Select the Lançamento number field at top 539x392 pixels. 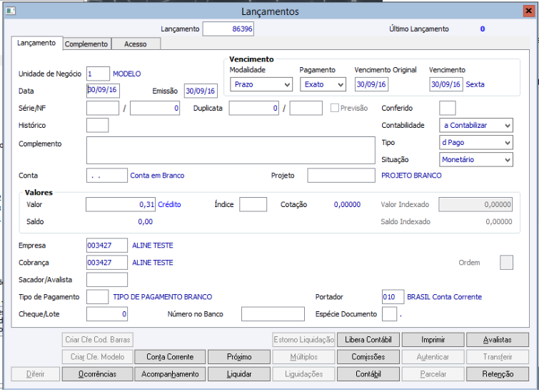point(228,29)
